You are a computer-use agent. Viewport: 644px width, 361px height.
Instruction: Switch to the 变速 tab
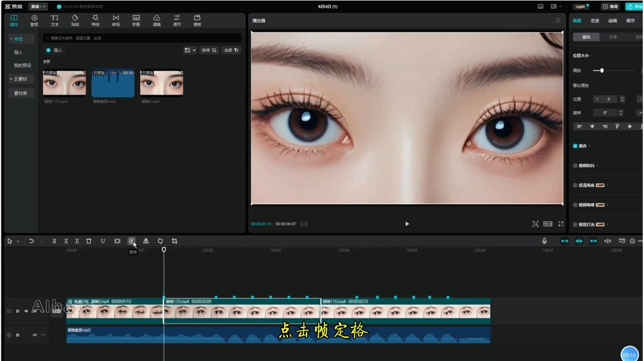pyautogui.click(x=594, y=21)
